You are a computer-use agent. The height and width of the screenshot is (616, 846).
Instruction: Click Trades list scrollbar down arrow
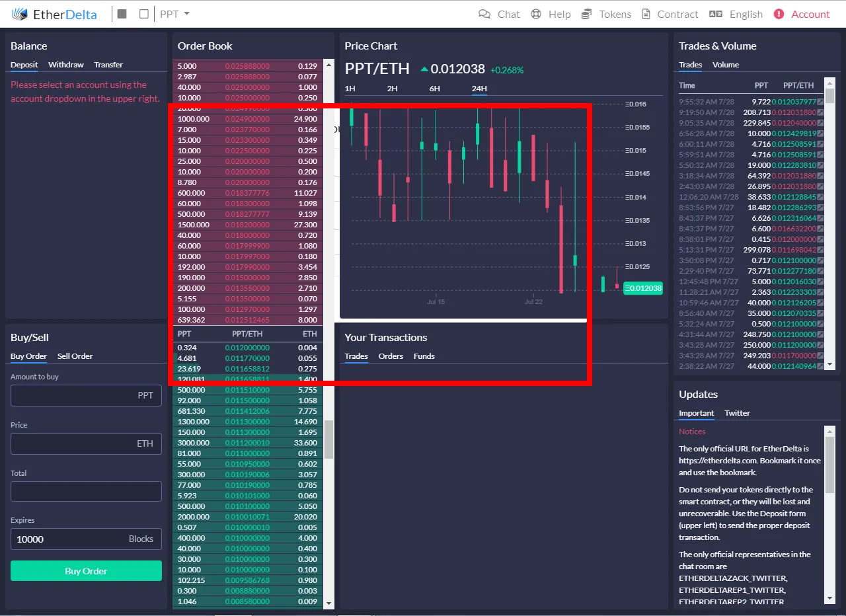coord(829,364)
